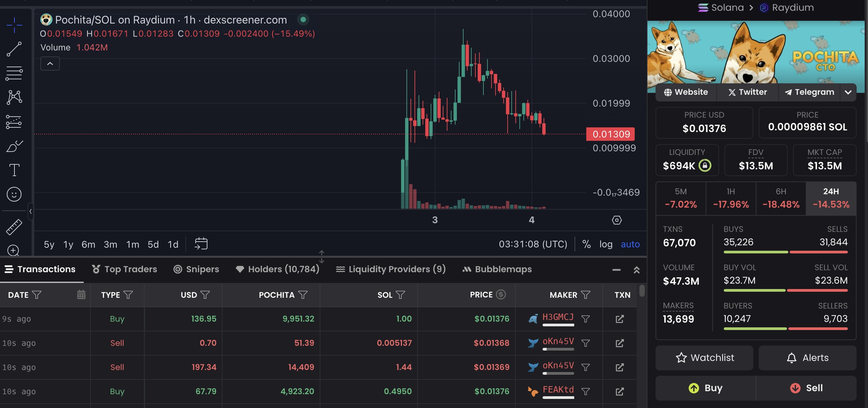The image size is (868, 408).
Task: Open the time zone selector 03:31:08 (UTC)
Action: 533,244
